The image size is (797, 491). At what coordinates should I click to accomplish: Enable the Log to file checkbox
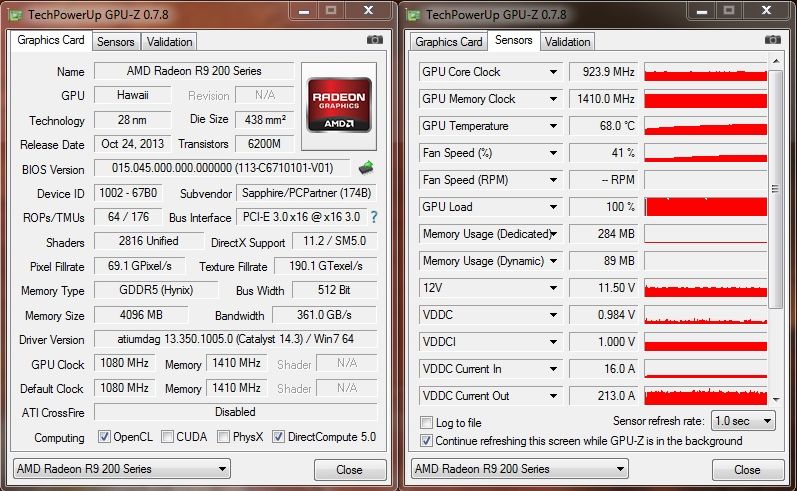[428, 423]
